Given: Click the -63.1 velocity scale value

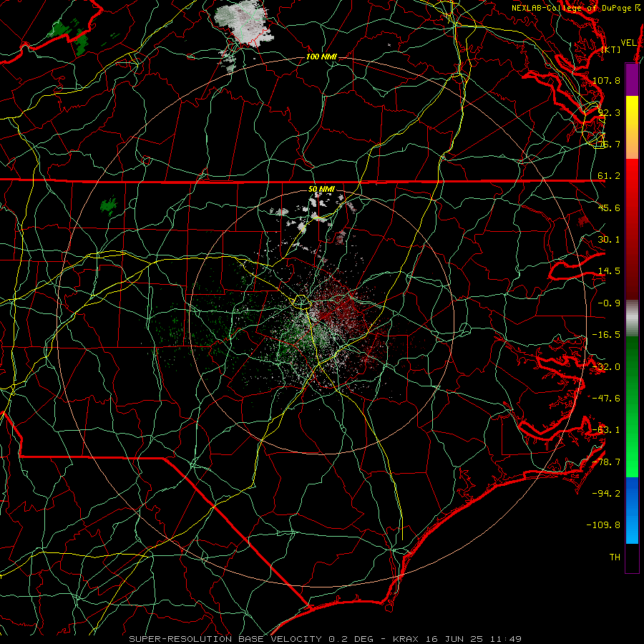Looking at the screenshot, I should click(606, 430).
